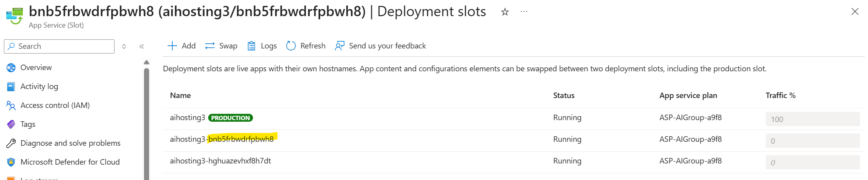Click the PRODUCTION badge
The height and width of the screenshot is (180, 868).
point(231,118)
